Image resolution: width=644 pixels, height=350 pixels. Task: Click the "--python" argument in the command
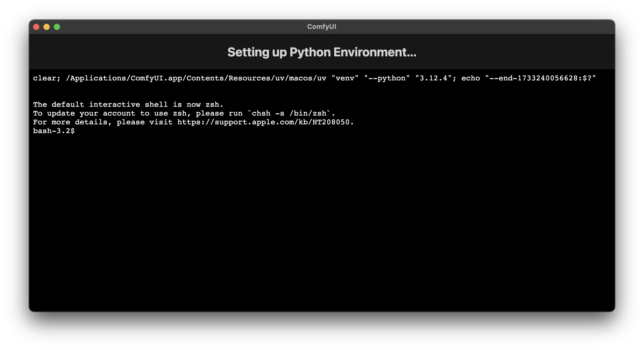tap(387, 78)
